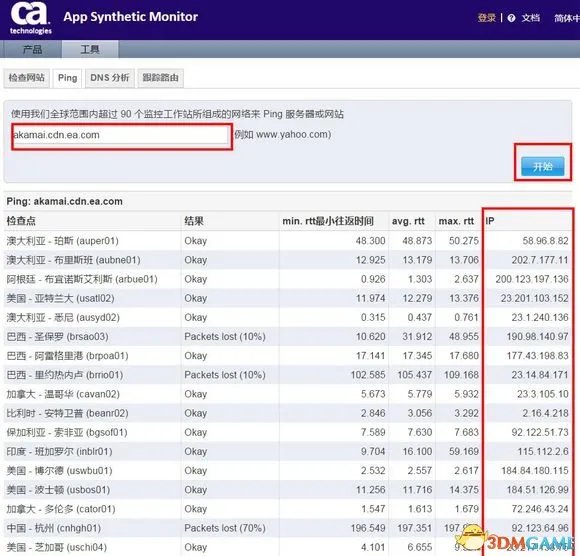Open the 登录 login link
Screen dimensions: 580x556
486,18
